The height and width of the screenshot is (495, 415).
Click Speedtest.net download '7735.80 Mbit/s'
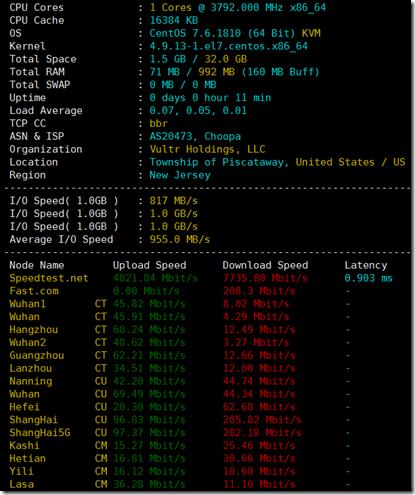pyautogui.click(x=265, y=278)
